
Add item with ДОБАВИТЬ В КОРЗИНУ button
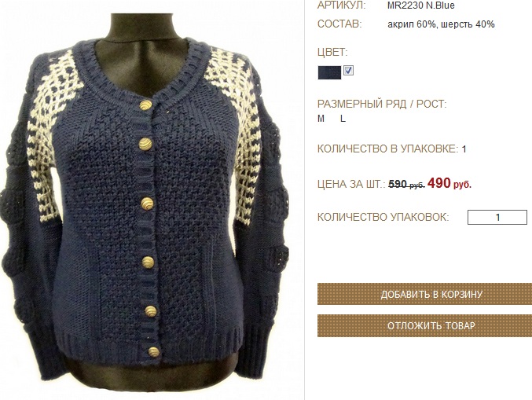point(424,294)
